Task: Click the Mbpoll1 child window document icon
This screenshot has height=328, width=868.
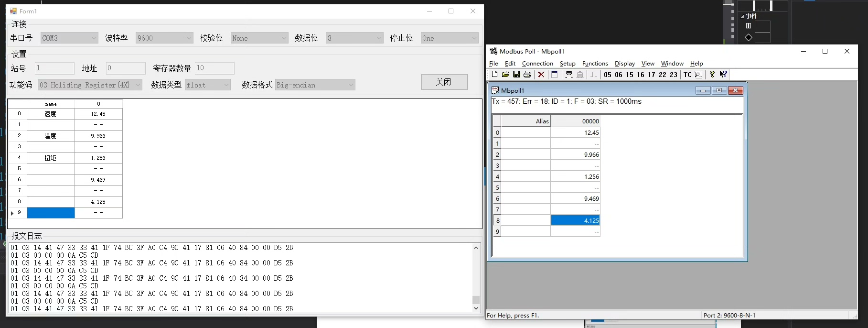Action: [495, 90]
